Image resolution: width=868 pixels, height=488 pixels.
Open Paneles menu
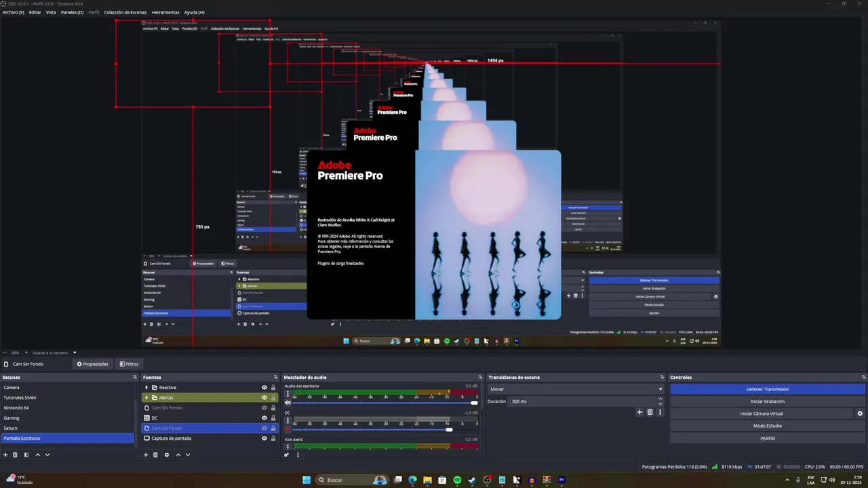pos(72,12)
